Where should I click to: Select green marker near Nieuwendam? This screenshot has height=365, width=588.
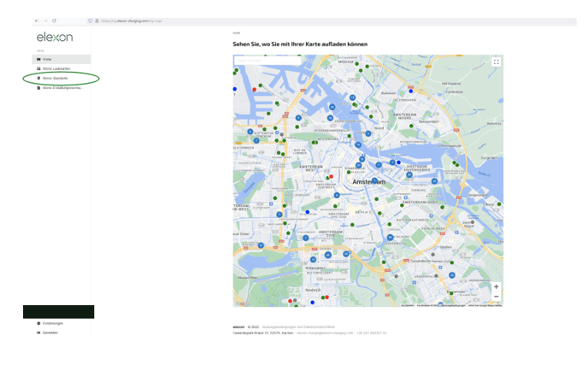click(411, 126)
